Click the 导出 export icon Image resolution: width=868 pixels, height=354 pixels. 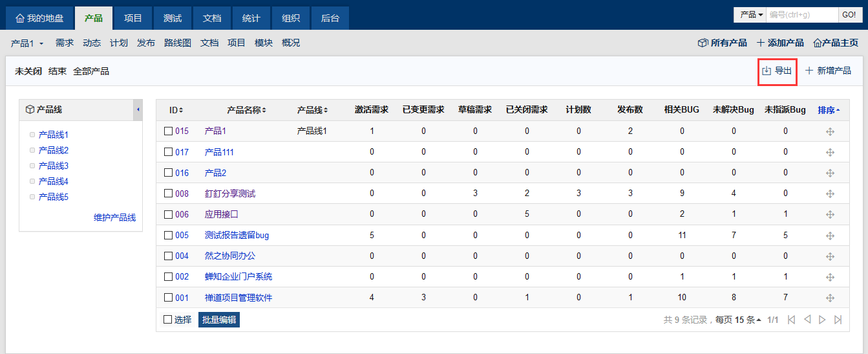767,71
